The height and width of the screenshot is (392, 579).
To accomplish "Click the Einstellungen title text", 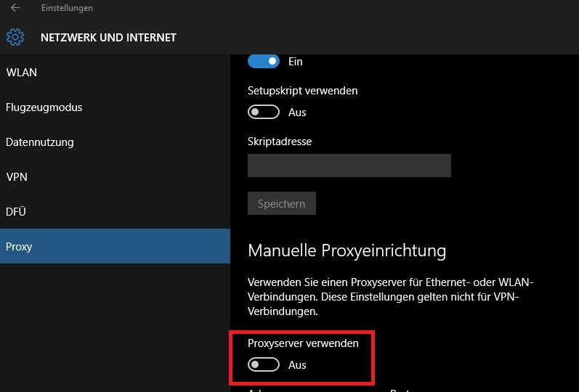I will [67, 8].
